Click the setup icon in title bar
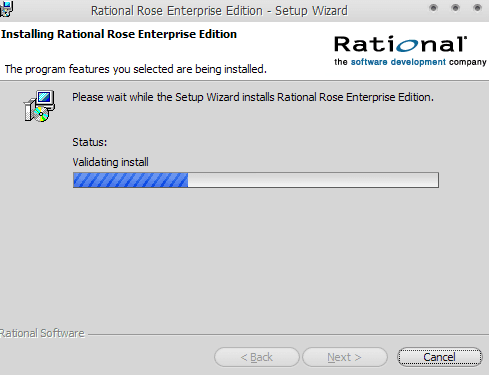Viewport: 489px width, 375px height. pyautogui.click(x=6, y=9)
